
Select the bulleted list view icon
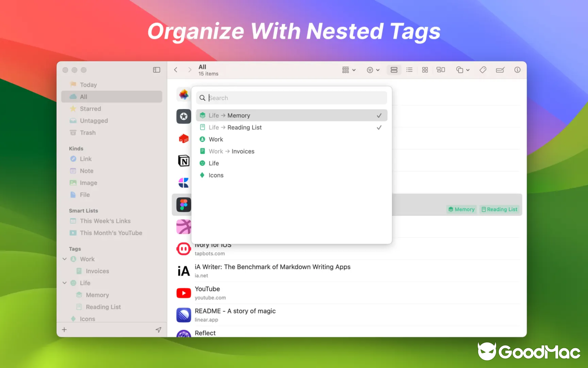(409, 69)
